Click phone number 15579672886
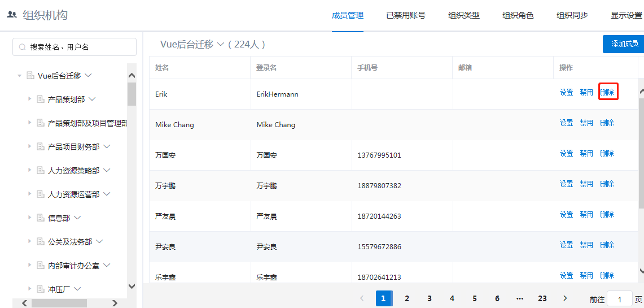Image resolution: width=644 pixels, height=308 pixels. (x=379, y=247)
